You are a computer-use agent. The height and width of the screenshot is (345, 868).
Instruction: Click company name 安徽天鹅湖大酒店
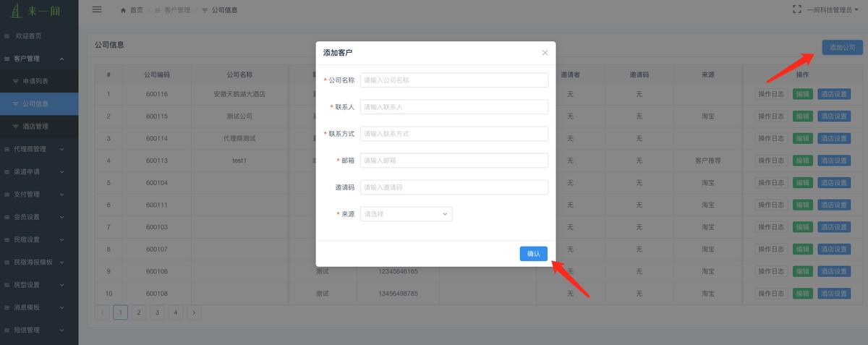[x=239, y=94]
